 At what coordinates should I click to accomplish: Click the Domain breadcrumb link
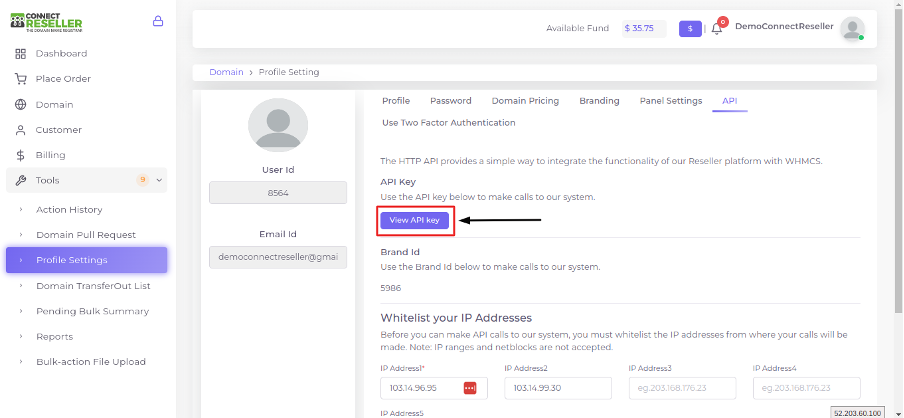(226, 72)
